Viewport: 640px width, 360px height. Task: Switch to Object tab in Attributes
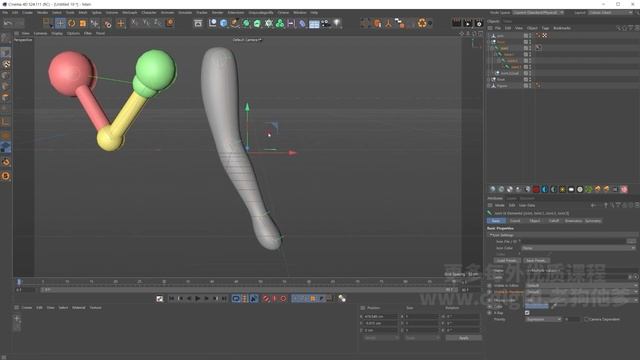tap(534, 221)
